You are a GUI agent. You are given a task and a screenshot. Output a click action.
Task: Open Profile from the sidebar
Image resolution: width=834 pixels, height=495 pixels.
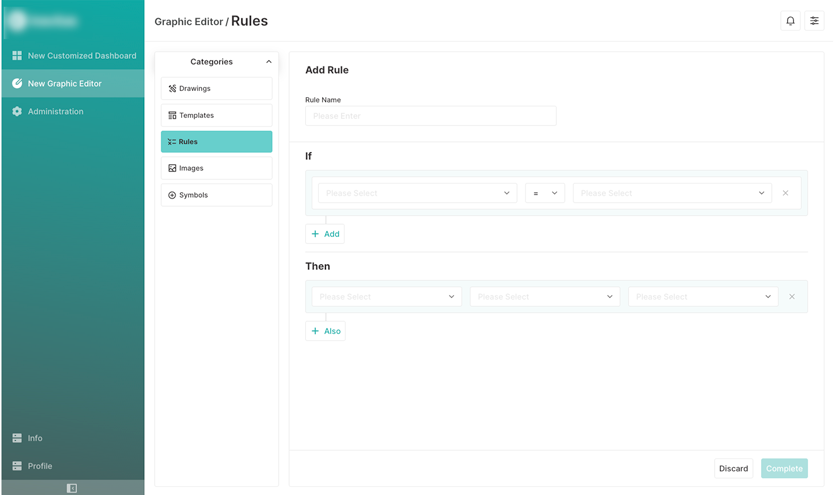coord(40,466)
